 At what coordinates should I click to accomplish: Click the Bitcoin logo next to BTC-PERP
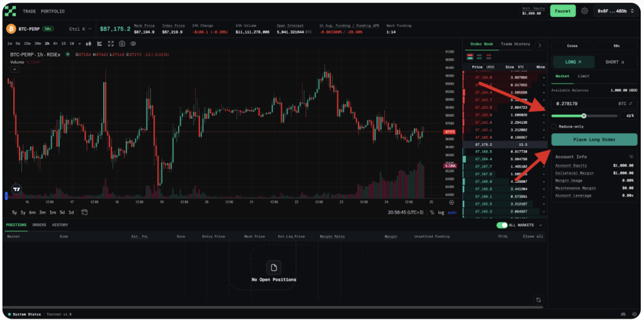click(x=11, y=29)
